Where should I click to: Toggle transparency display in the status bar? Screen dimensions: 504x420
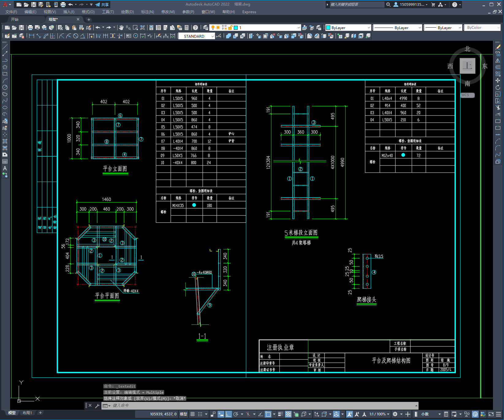[288, 414]
